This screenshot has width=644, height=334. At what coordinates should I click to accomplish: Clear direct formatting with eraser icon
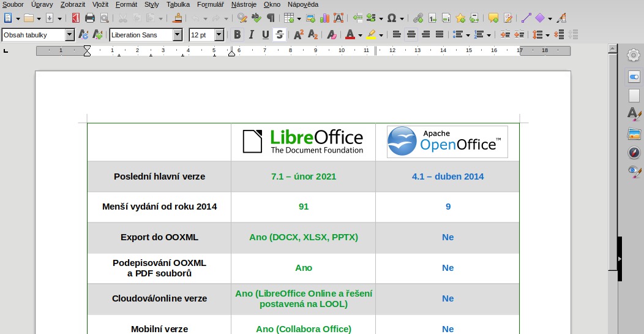332,35
